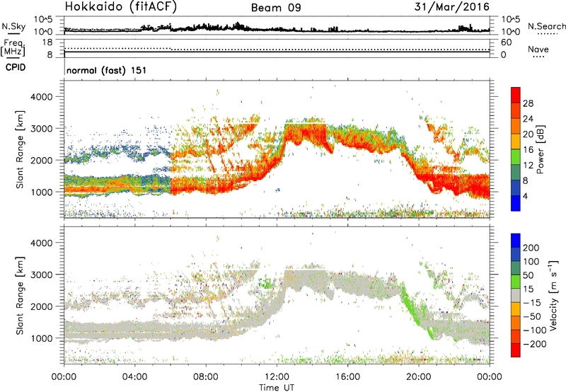Select the Velocity [m s-1] color bar title
The height and width of the screenshot is (392, 566).
pyautogui.click(x=553, y=296)
